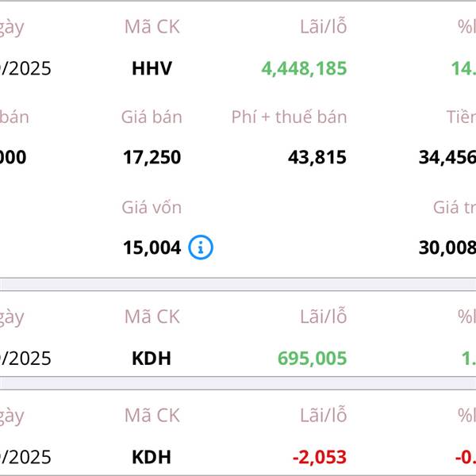476x476 pixels.
Task: Click the 'Phí + thuế bán' label
Action: (289, 117)
